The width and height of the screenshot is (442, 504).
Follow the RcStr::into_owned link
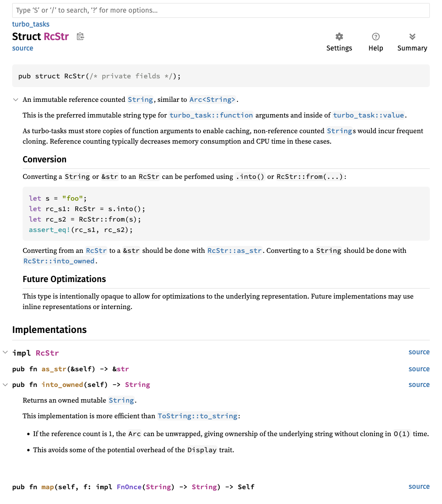pos(58,261)
